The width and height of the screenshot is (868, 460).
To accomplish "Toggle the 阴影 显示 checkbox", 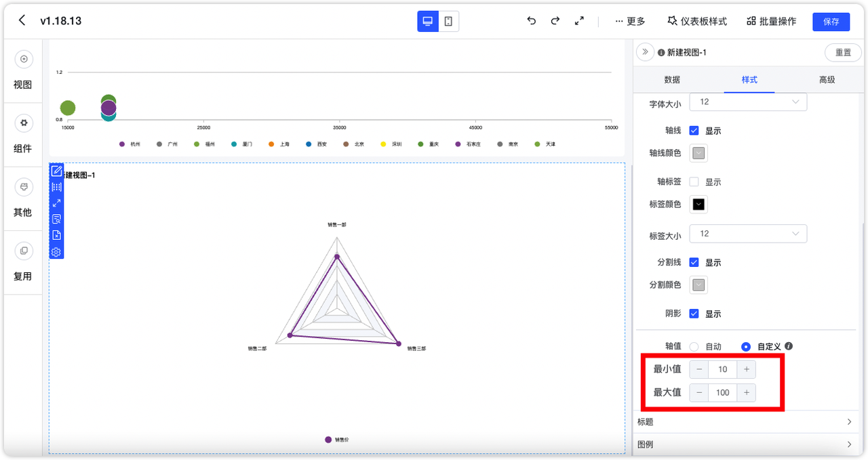I will click(x=694, y=314).
